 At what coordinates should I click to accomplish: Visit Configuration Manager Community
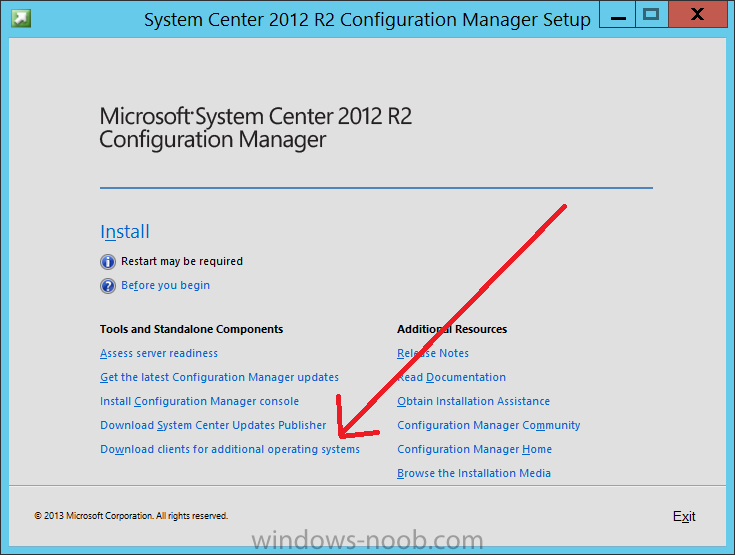pos(488,425)
